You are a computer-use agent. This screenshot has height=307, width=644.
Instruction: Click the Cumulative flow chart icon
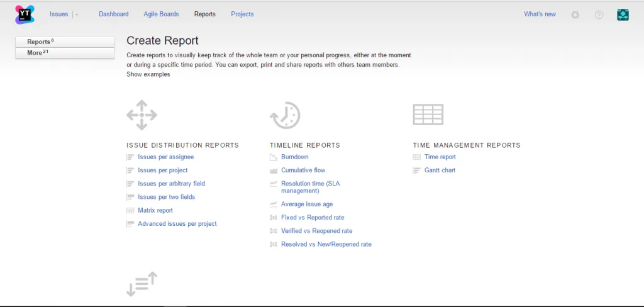[x=274, y=170]
